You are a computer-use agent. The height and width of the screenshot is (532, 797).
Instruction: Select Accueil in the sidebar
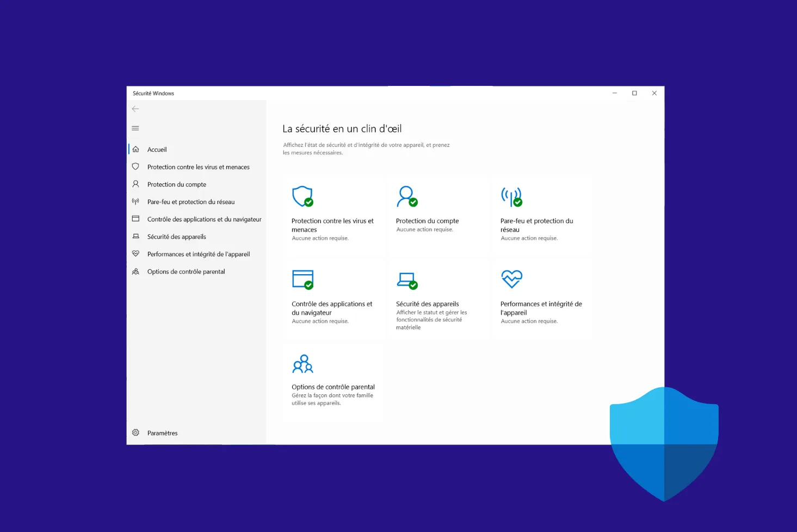[157, 150]
